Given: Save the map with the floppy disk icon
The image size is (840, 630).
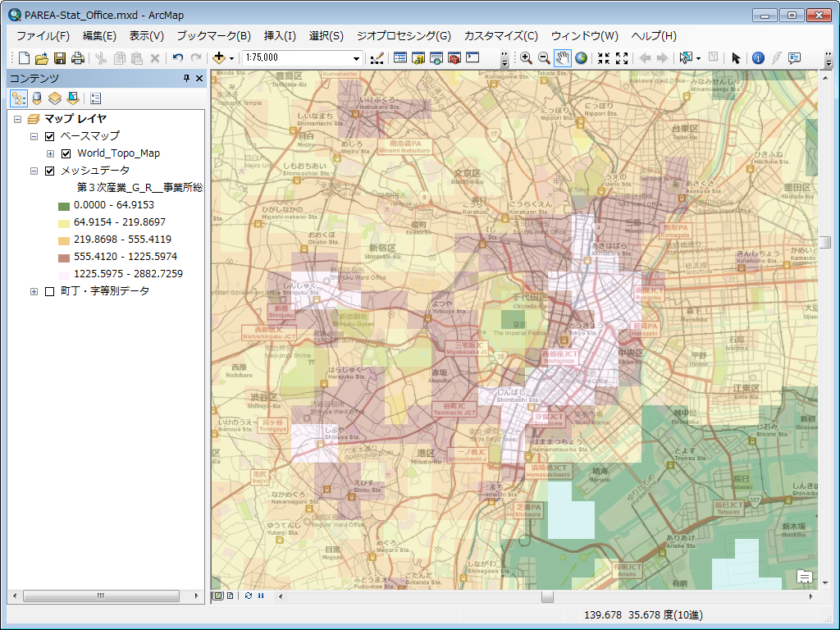Looking at the screenshot, I should point(60,58).
